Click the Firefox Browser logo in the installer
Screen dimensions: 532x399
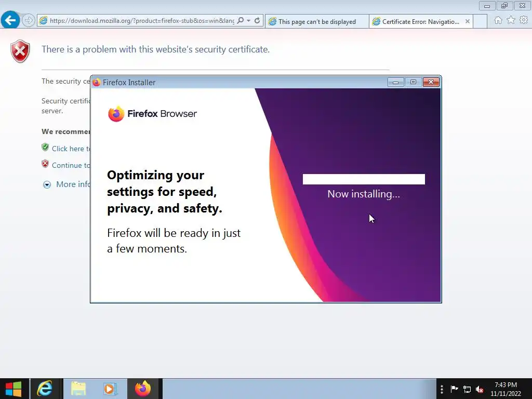pos(152,114)
